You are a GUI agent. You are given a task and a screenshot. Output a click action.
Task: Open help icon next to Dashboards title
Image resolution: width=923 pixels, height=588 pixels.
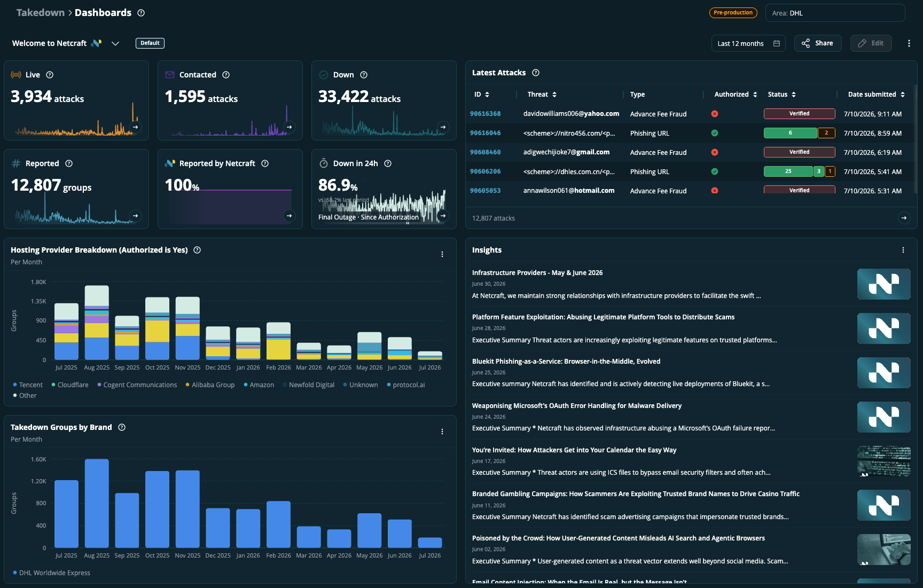141,13
